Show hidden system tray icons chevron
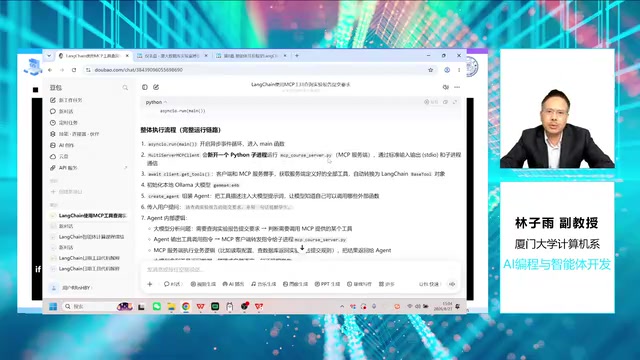 (x=342, y=307)
